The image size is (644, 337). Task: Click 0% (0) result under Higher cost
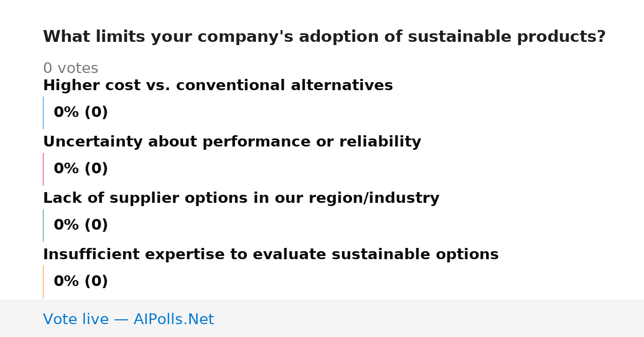[80, 113]
